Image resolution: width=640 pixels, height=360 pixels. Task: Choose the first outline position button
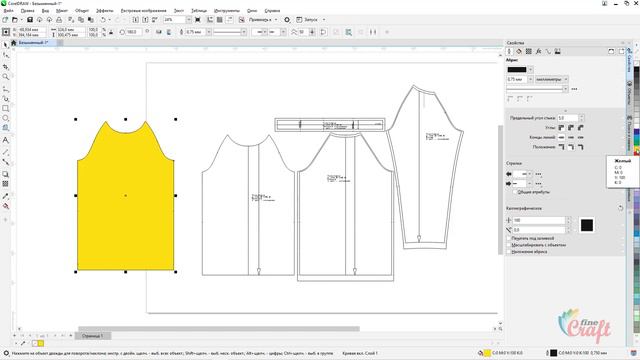coord(561,147)
